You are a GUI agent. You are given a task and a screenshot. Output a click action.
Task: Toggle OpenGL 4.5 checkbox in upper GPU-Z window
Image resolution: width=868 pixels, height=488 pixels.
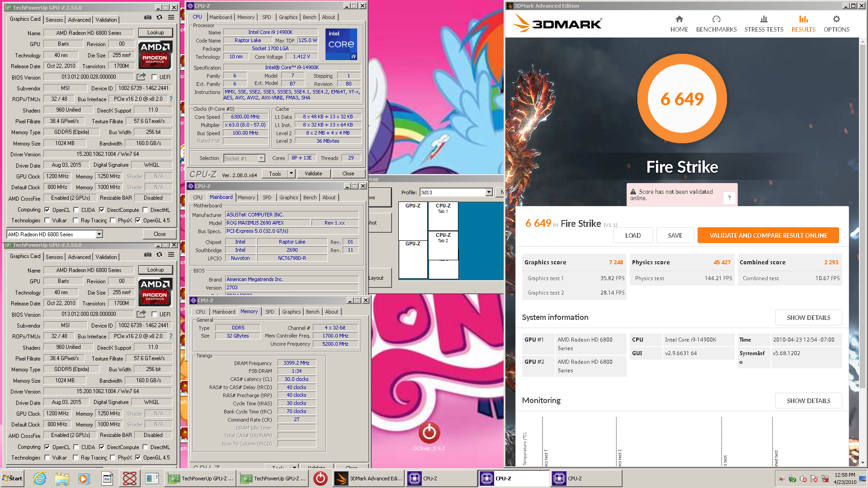[138, 221]
